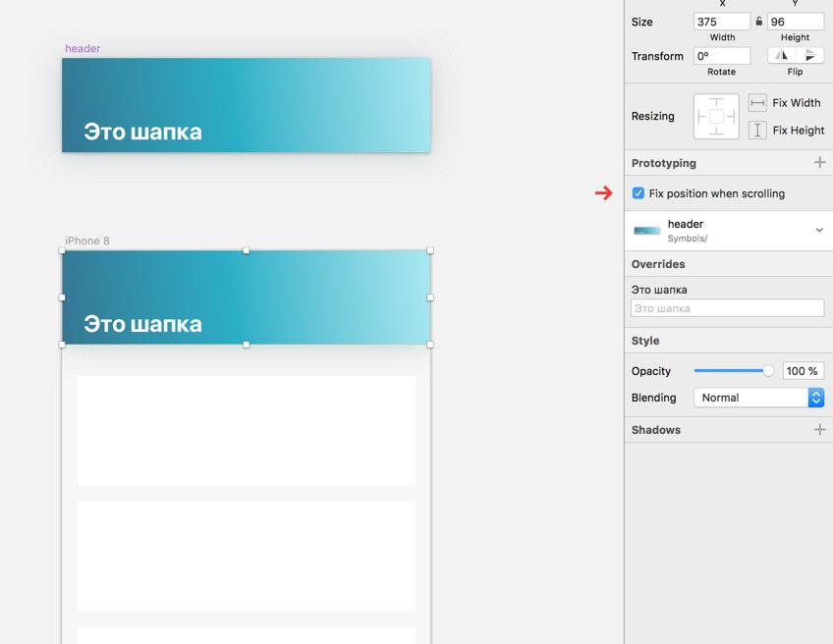The width and height of the screenshot is (833, 644).
Task: Click the Overrides section header
Action: pos(658,264)
